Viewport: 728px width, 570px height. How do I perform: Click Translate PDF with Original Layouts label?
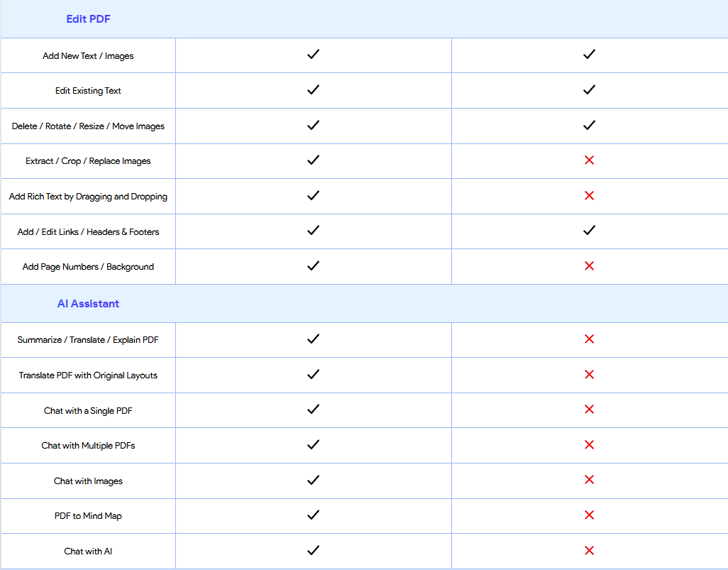(x=88, y=376)
